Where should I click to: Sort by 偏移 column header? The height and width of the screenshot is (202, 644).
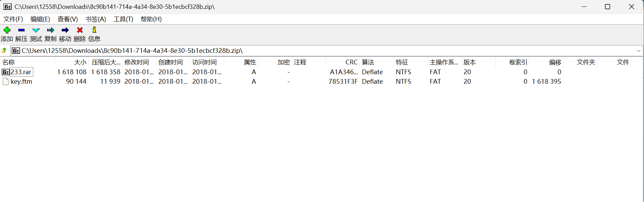[546, 62]
